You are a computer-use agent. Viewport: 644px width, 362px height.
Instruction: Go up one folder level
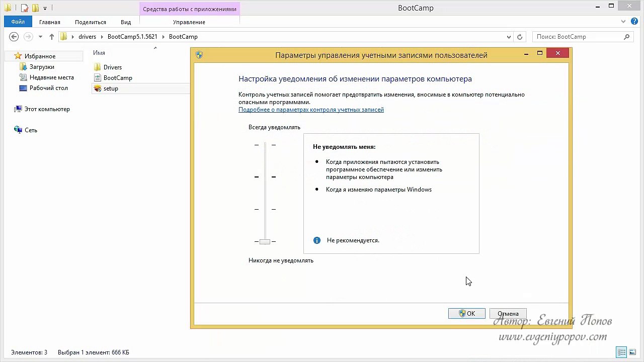[52, 37]
